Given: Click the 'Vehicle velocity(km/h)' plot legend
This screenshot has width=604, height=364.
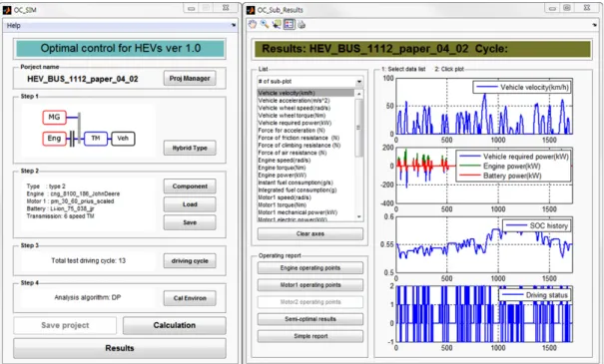Looking at the screenshot, I should (522, 88).
